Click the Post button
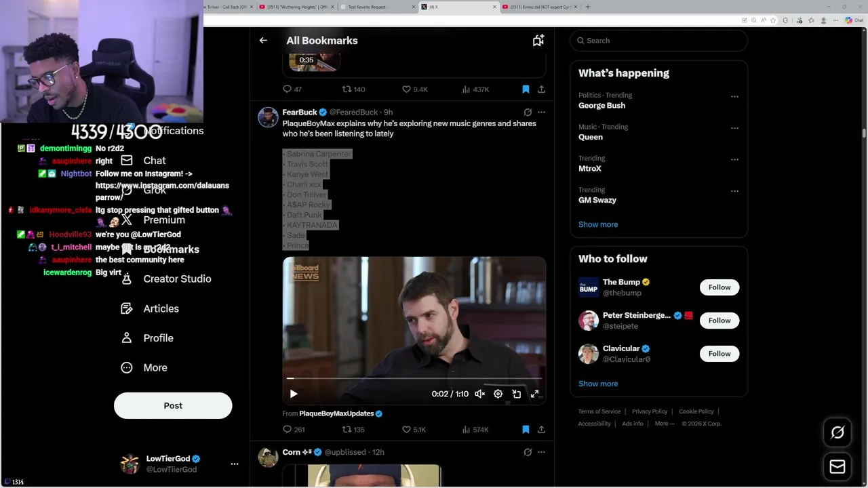Image resolution: width=868 pixels, height=488 pixels. pos(173,406)
